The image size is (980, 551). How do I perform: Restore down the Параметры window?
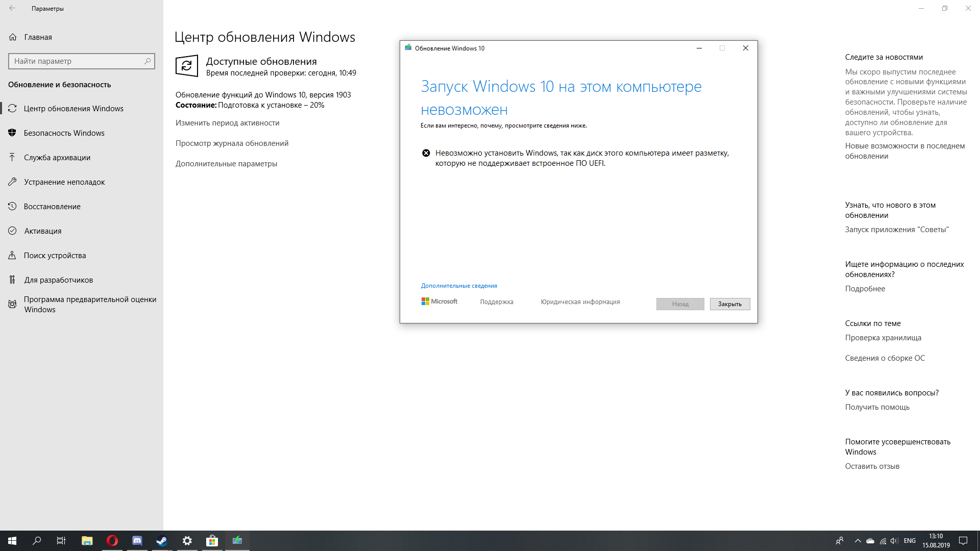(x=945, y=8)
